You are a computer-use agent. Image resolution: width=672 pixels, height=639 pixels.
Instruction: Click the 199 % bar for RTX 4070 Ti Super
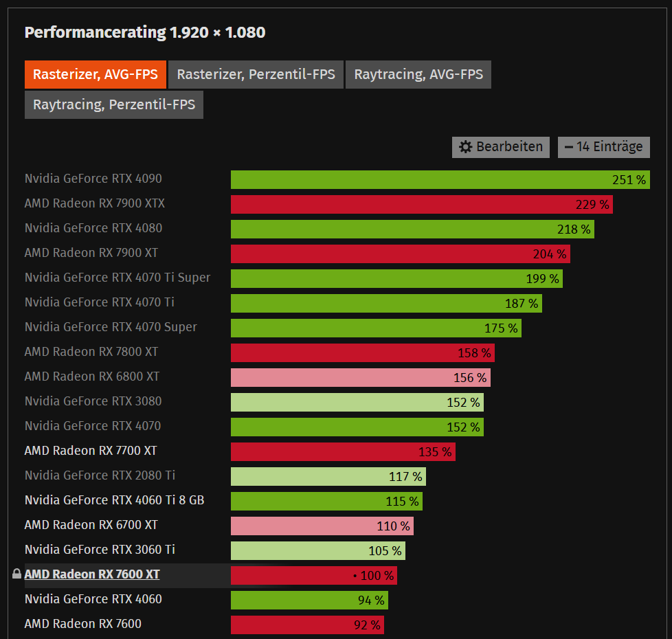[397, 278]
